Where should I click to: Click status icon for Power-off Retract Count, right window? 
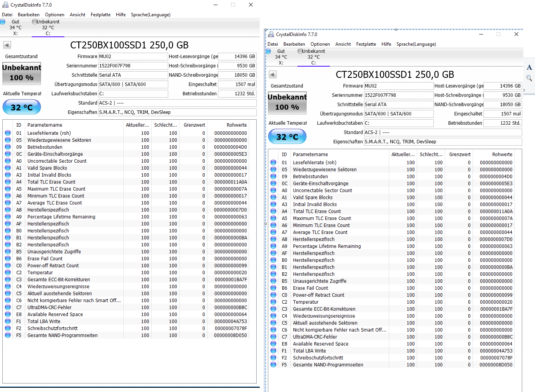click(x=273, y=295)
